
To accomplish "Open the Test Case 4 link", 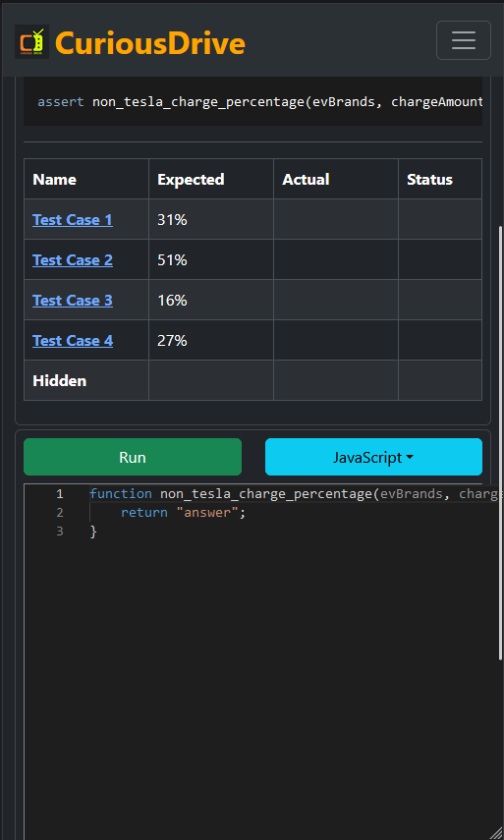I will [73, 340].
